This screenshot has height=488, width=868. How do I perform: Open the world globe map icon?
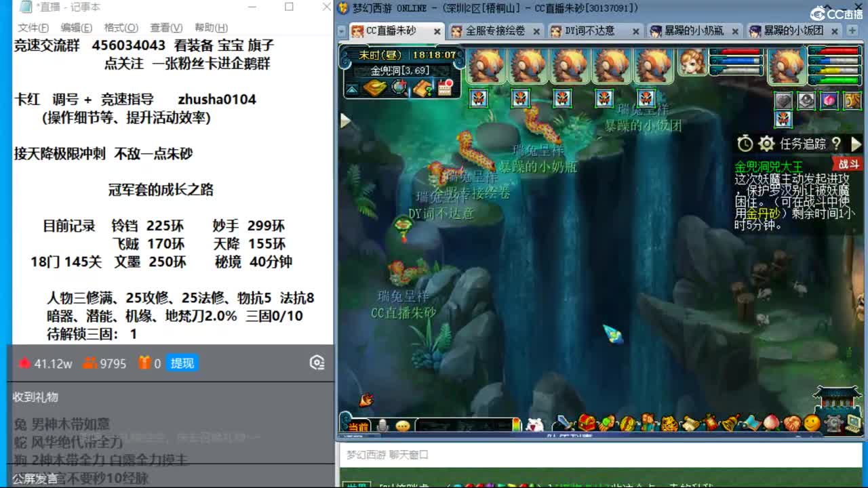pyautogui.click(x=400, y=87)
